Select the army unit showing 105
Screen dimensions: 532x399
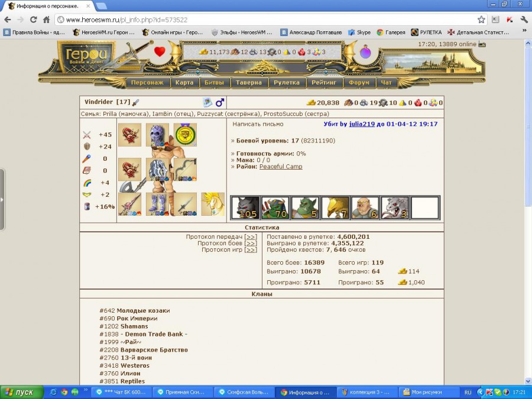point(244,207)
